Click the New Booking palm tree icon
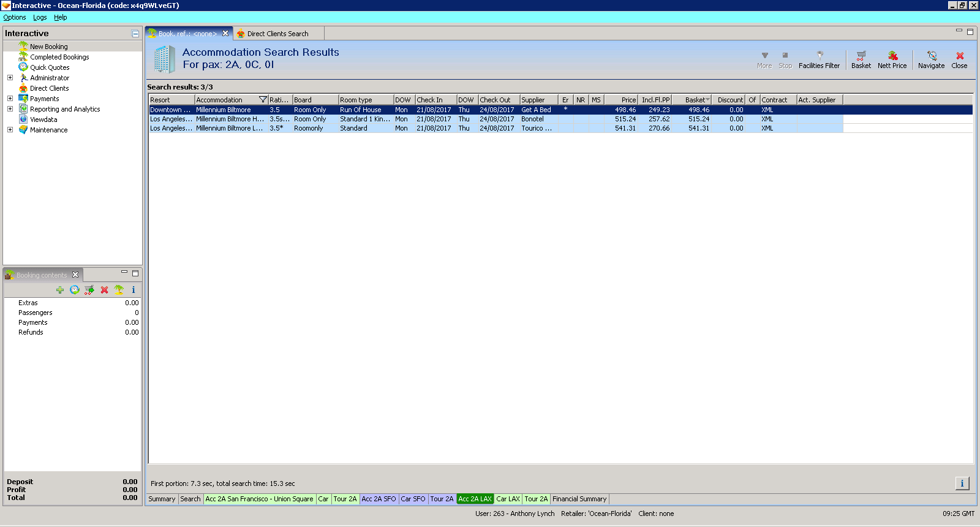Screen dimensions: 980x527 23,46
